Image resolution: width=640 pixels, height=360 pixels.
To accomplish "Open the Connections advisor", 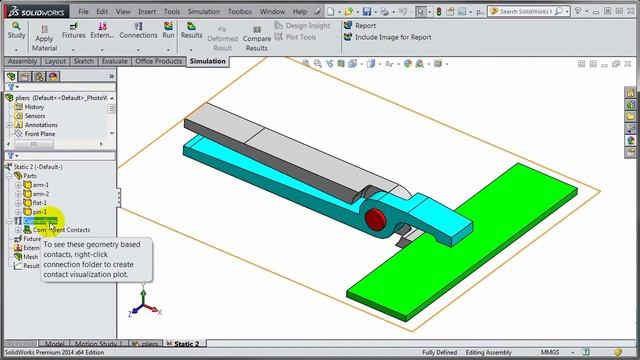I will [x=138, y=31].
